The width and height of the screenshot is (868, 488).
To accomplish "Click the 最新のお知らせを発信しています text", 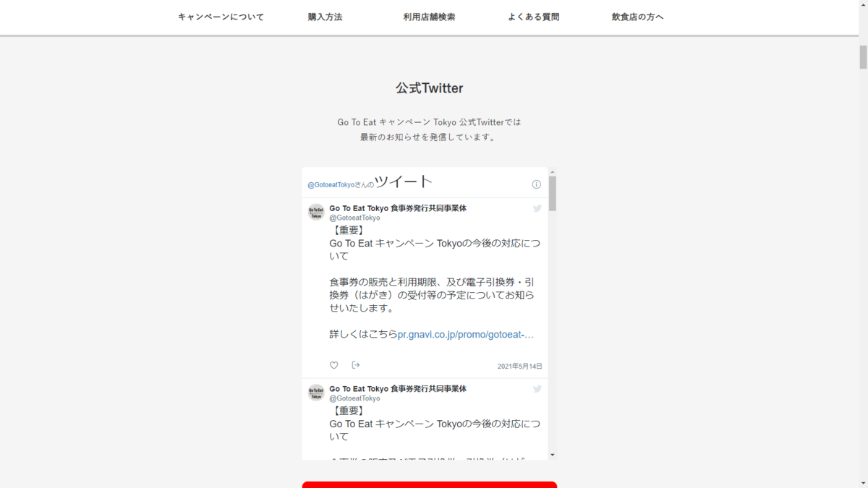I will coord(429,137).
